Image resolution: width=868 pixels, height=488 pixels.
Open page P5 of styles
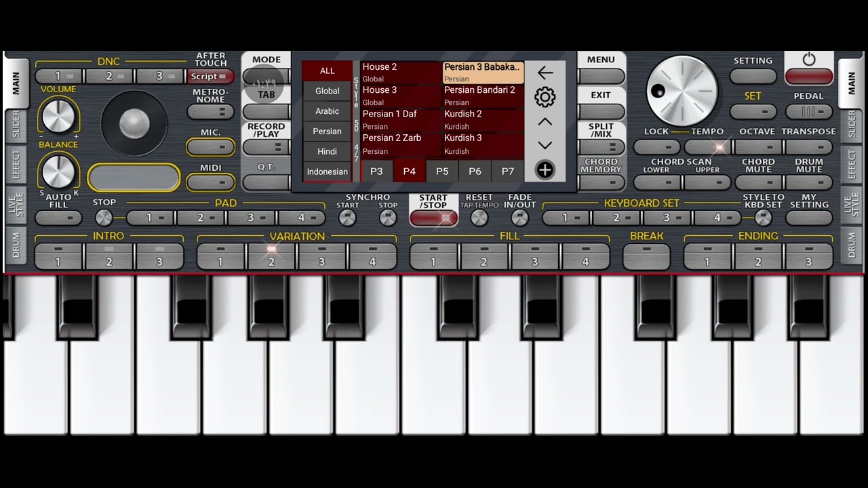tap(442, 171)
